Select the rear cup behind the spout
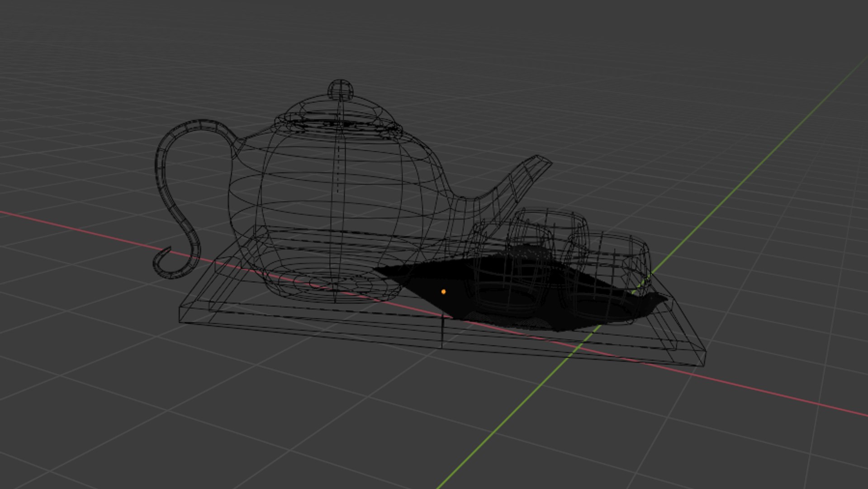 [x=547, y=231]
